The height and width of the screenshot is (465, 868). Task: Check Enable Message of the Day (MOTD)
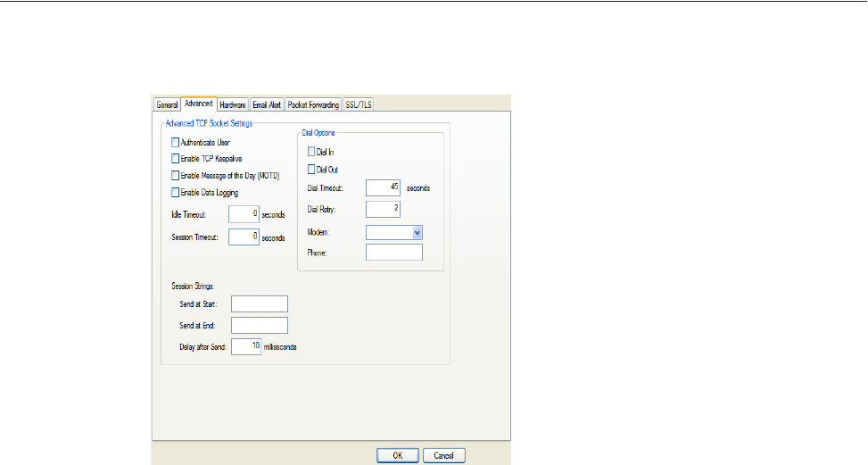[x=175, y=175]
